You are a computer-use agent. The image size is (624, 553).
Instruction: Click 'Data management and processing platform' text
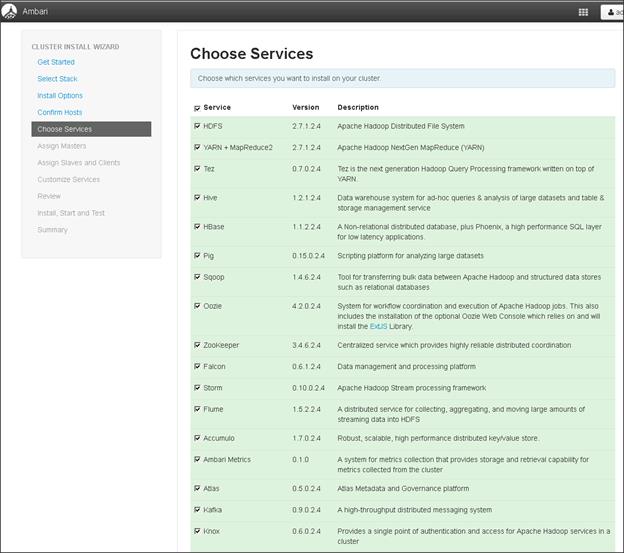click(406, 366)
